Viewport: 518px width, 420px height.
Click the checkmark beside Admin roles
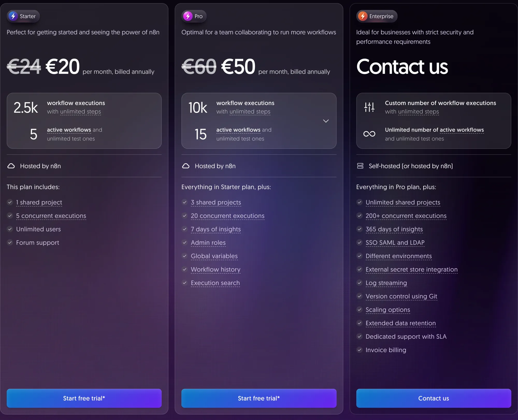[185, 243]
